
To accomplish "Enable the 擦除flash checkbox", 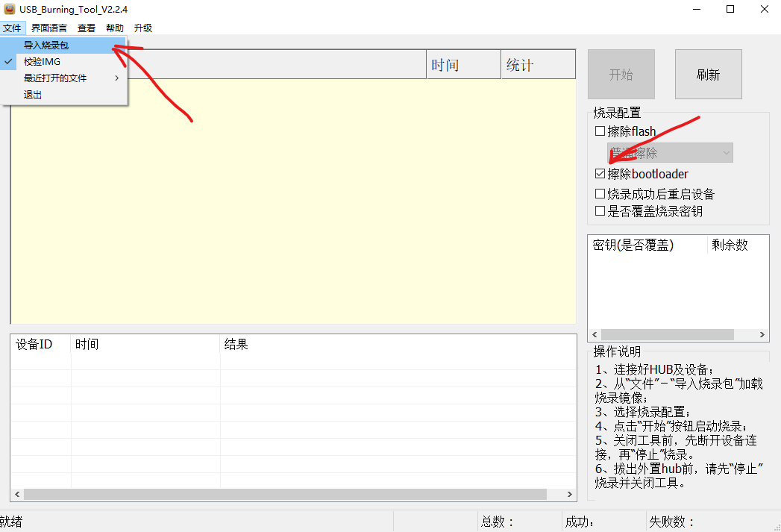I will point(600,131).
